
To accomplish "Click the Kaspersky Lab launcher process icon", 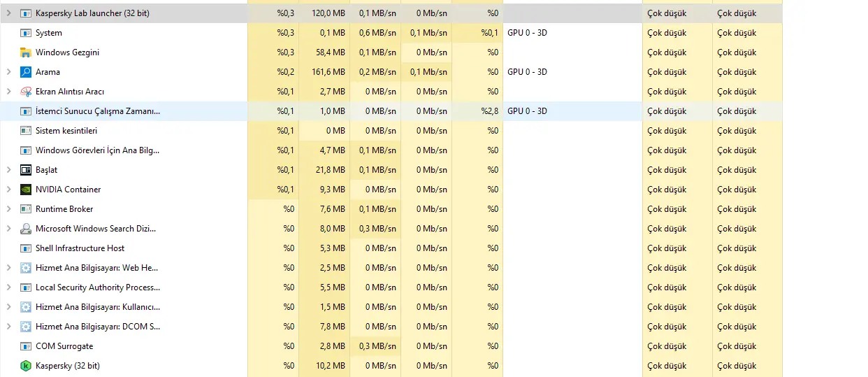I will [x=26, y=13].
